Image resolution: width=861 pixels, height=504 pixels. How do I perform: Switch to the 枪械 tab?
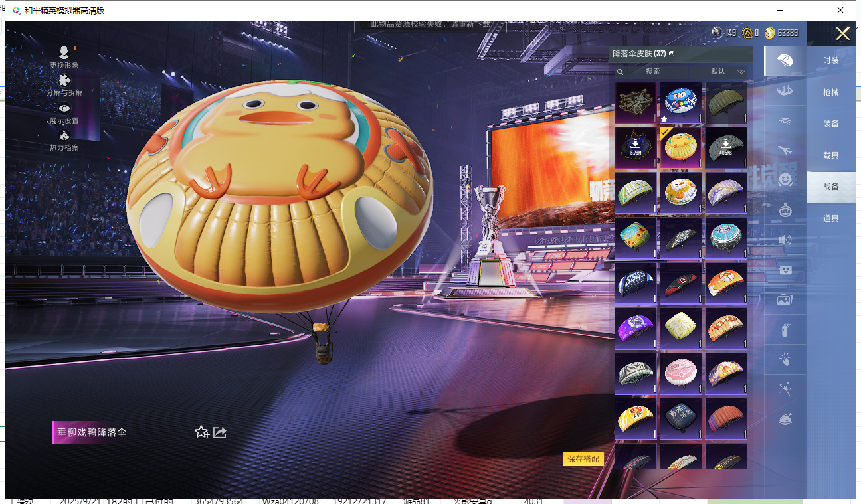click(830, 92)
